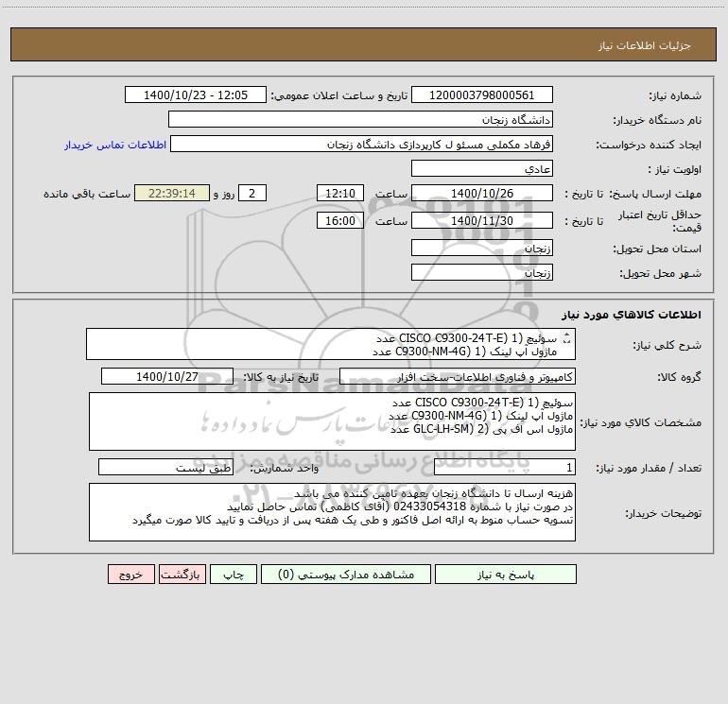Click the label شهر محل تحویل
This screenshot has width=728, height=704.
(x=660, y=273)
